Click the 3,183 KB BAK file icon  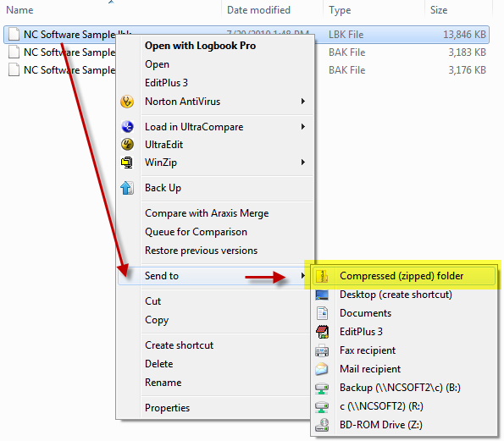(x=14, y=52)
